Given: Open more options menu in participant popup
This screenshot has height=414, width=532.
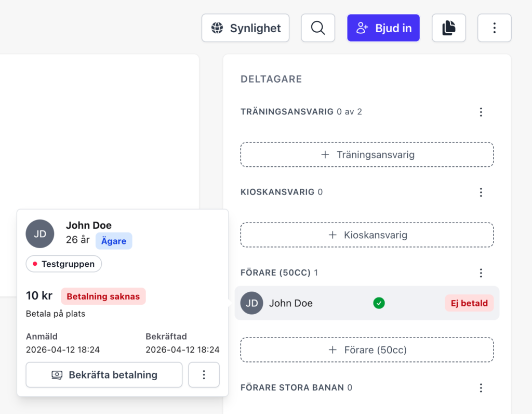Looking at the screenshot, I should pyautogui.click(x=204, y=375).
